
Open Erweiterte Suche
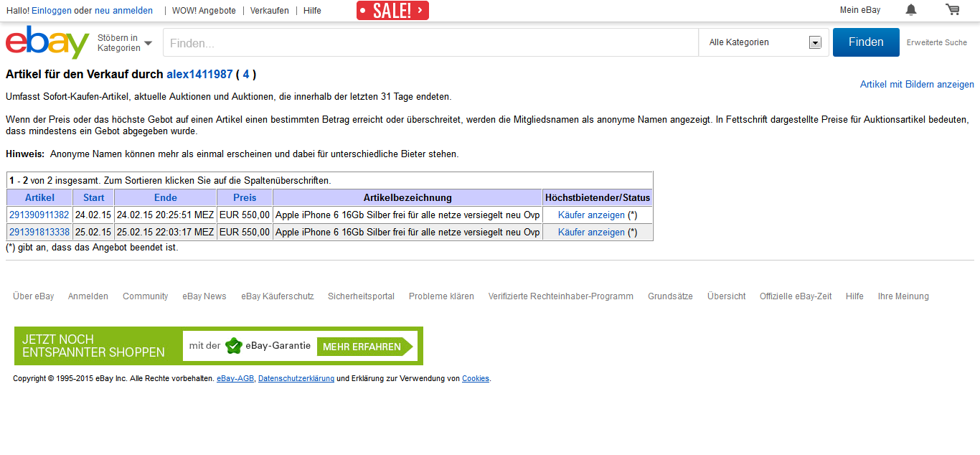pos(937,43)
